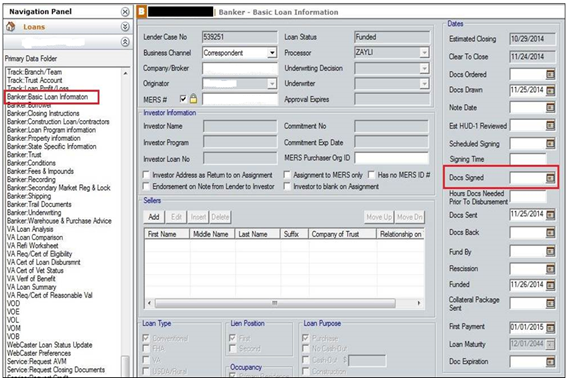Click the Move Up button

click(379, 217)
